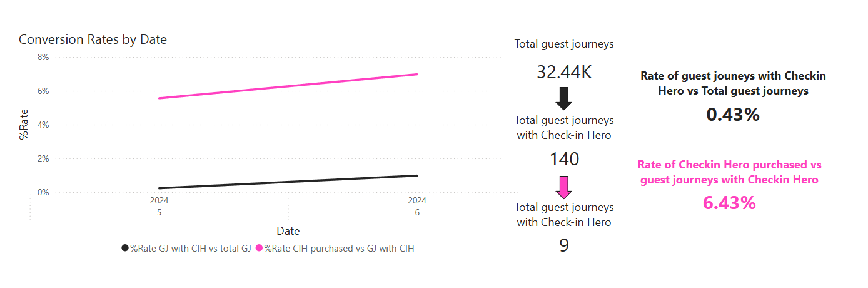Select the card value 9
Image resolution: width=868 pixels, height=288 pixels.
coord(564,245)
